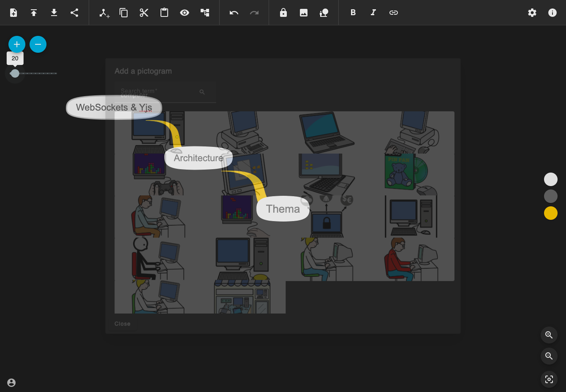Zoom in on the map canvas

pyautogui.click(x=549, y=335)
